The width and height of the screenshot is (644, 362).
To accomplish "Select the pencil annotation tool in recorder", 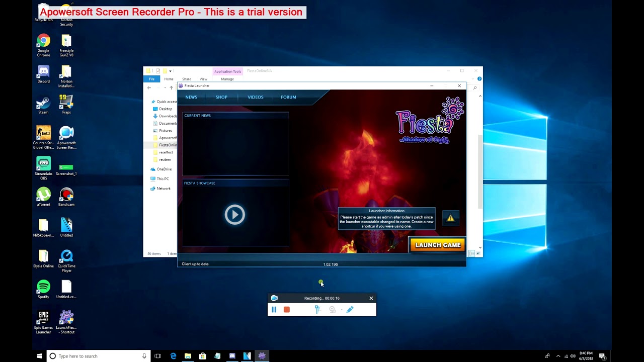I will [x=350, y=310].
